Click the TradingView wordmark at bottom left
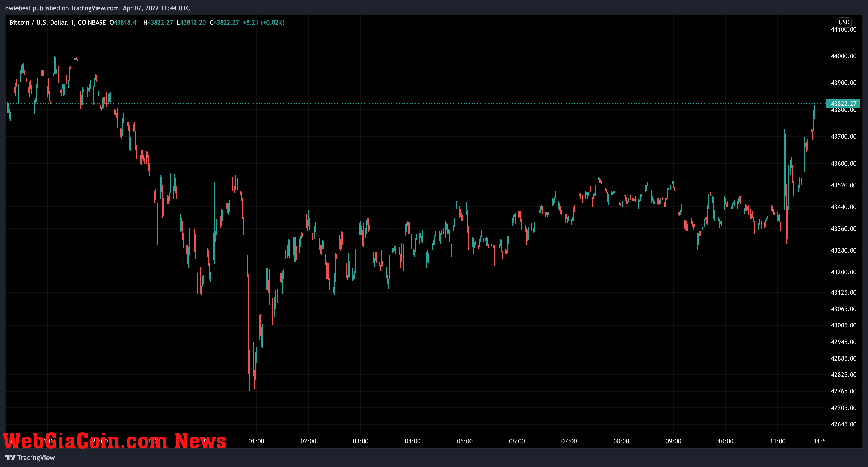The width and height of the screenshot is (868, 467). [x=36, y=457]
